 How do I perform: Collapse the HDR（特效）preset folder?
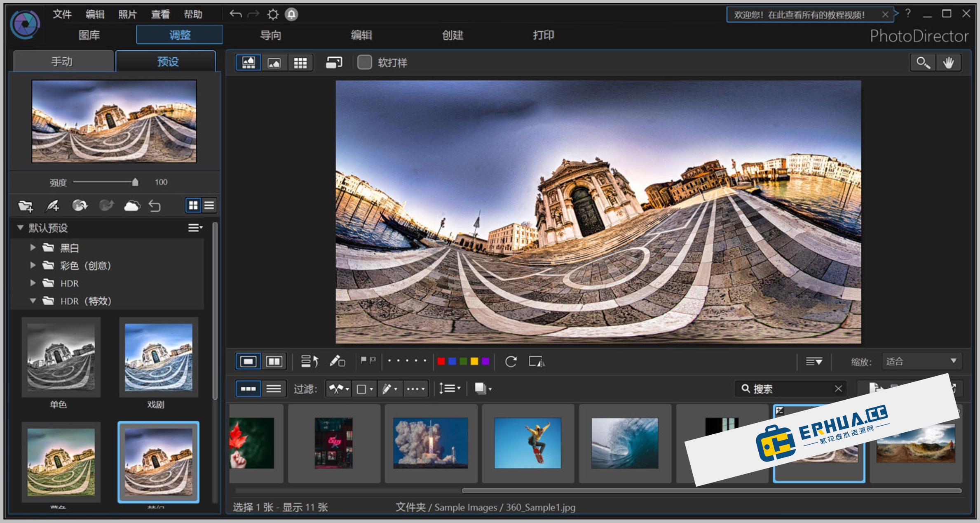coord(33,301)
